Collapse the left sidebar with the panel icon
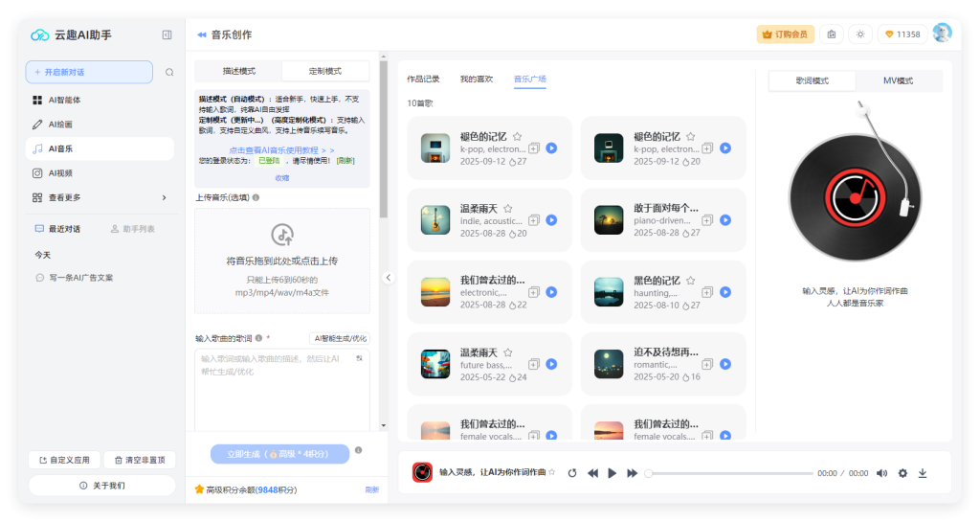Screen dimensions: 980x522 click(167, 34)
